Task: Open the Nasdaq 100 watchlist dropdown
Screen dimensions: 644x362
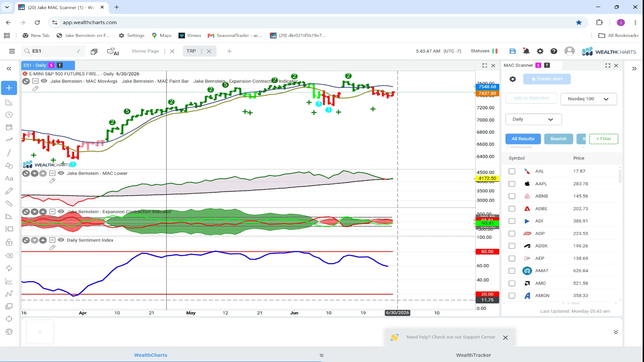Action: 589,99
